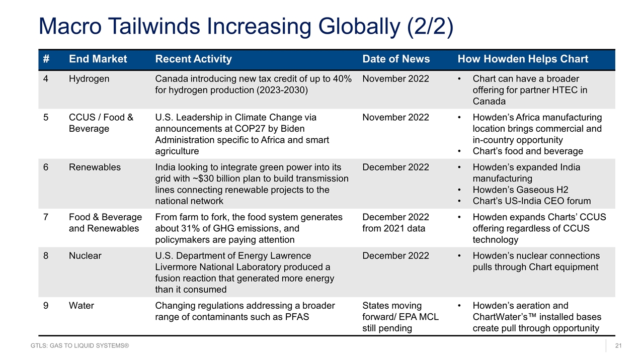Select the 'Date of News' column header
Screen dimensions: 644x362
click(396, 59)
